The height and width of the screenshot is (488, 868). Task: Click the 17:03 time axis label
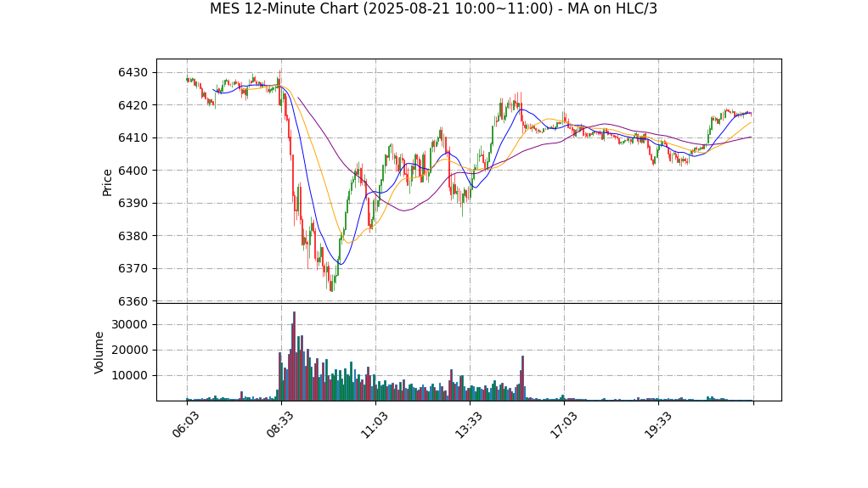pyautogui.click(x=562, y=425)
